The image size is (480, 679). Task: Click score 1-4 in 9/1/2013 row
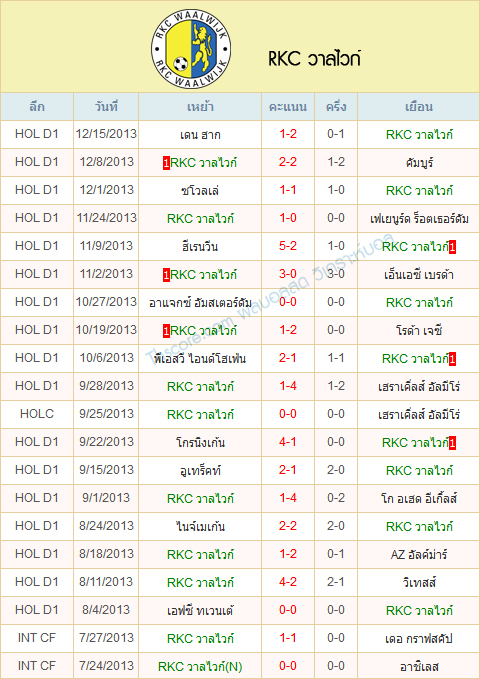288,498
